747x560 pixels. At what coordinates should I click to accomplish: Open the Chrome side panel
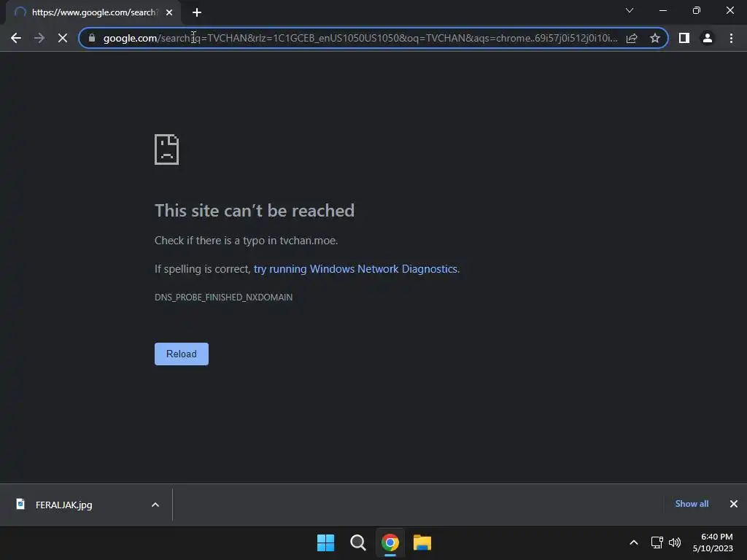point(684,38)
